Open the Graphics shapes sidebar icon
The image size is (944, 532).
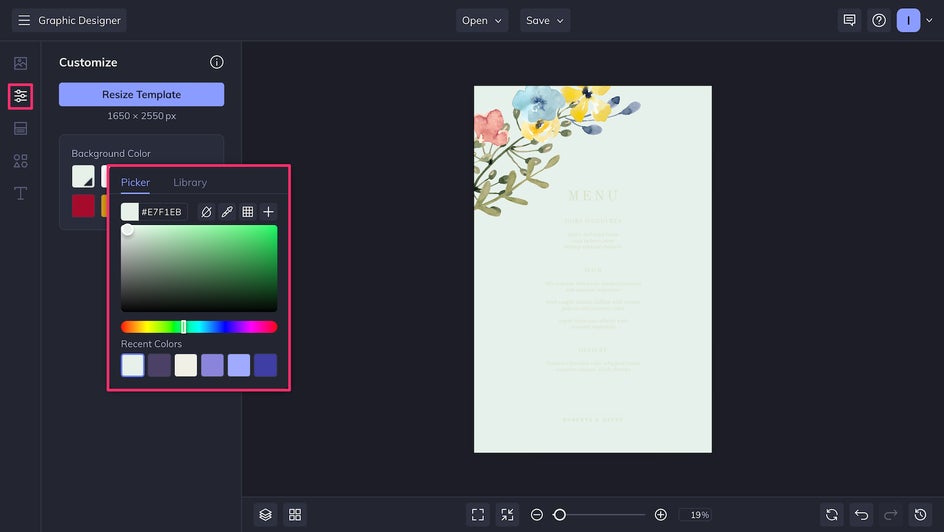[x=20, y=161]
